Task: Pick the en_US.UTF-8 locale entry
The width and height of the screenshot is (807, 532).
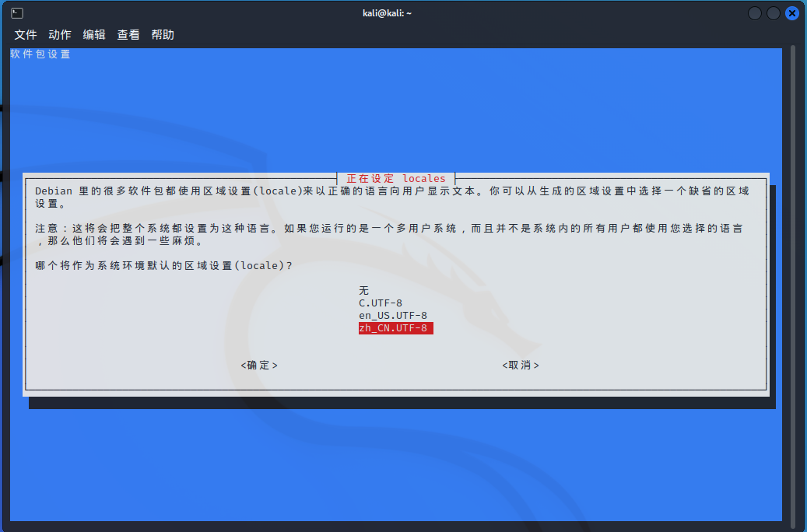Action: [x=393, y=315]
